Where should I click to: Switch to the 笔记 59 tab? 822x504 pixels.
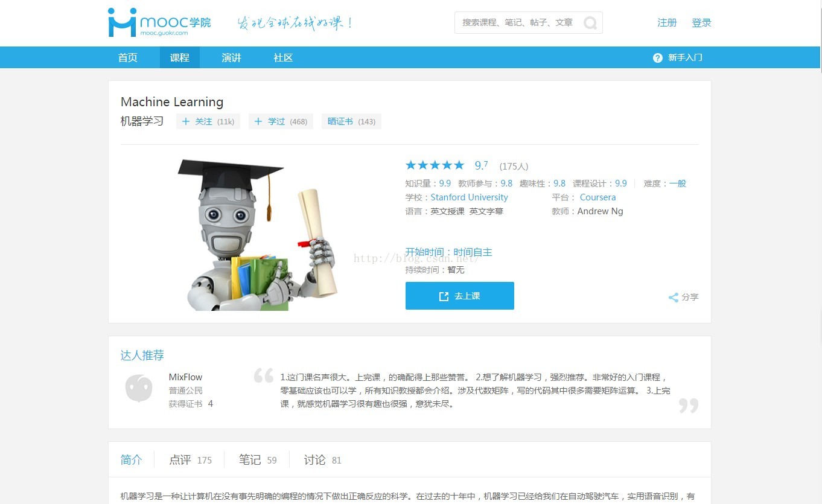tap(258, 460)
